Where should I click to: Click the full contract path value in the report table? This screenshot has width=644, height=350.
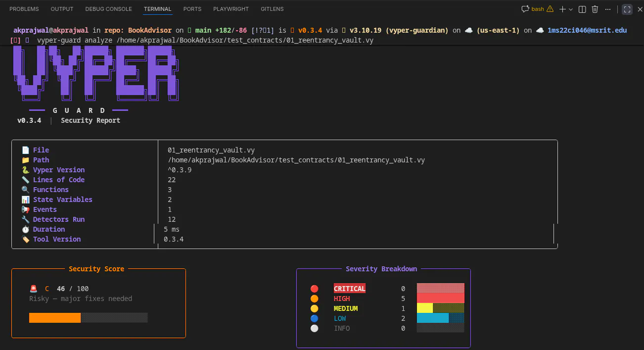pos(296,160)
